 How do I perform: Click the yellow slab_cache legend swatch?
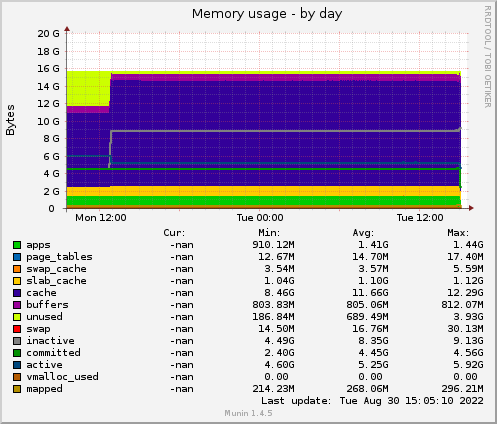coord(17,281)
